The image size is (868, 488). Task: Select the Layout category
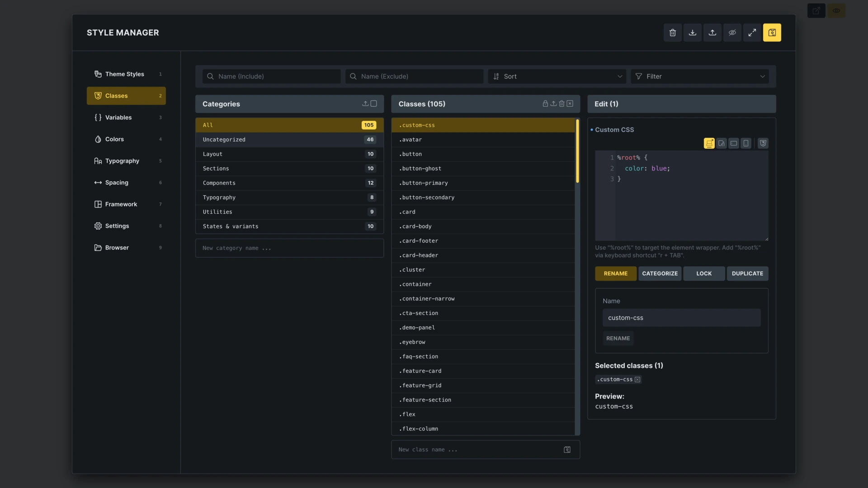pyautogui.click(x=289, y=154)
